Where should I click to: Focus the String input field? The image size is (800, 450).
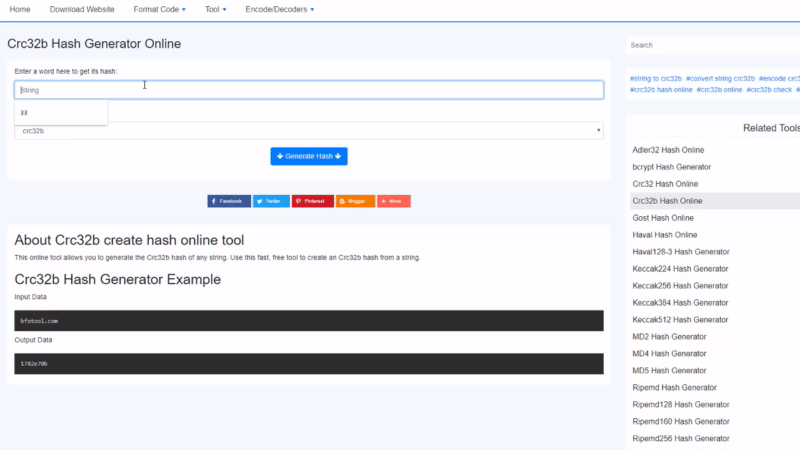tap(309, 90)
